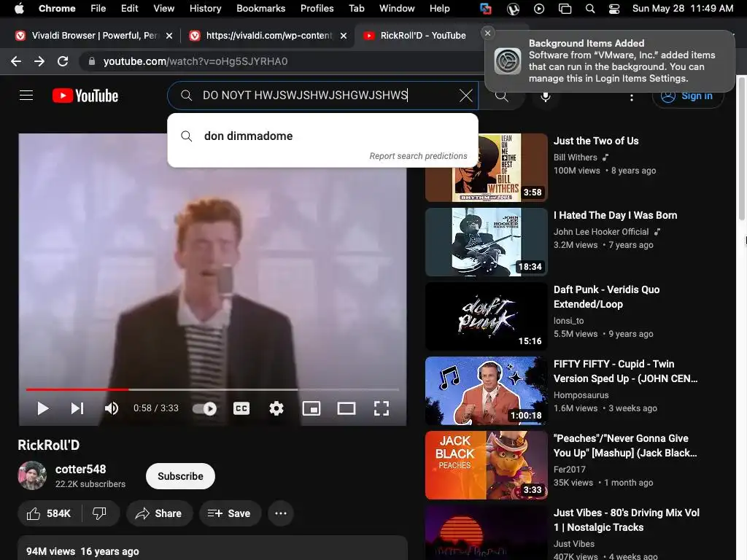Image resolution: width=747 pixels, height=560 pixels.
Task: Open Control Center in menu bar
Action: 614,9
